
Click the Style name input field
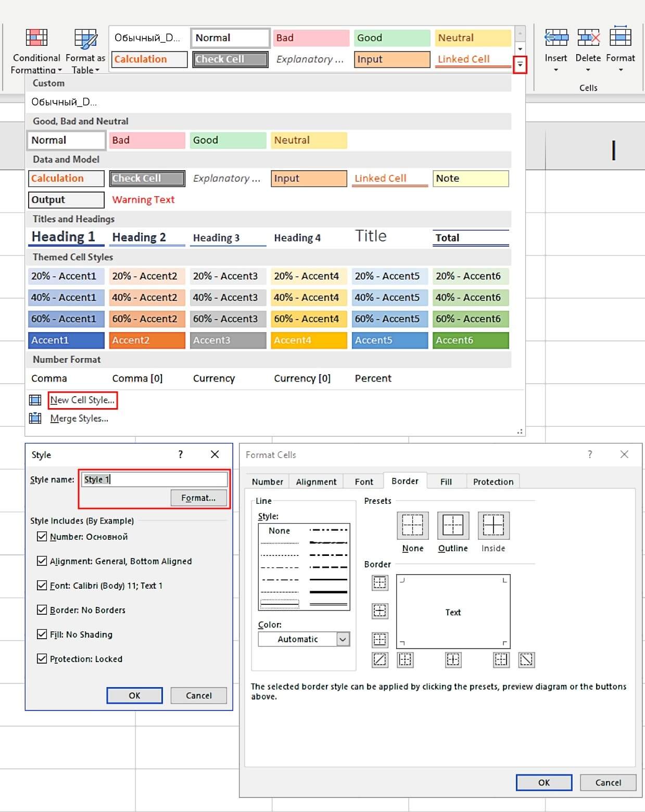(x=155, y=479)
